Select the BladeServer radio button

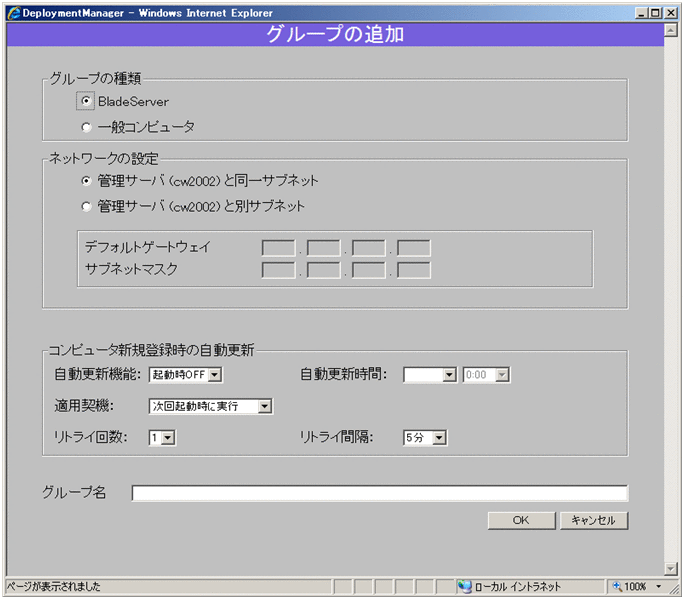tap(86, 101)
